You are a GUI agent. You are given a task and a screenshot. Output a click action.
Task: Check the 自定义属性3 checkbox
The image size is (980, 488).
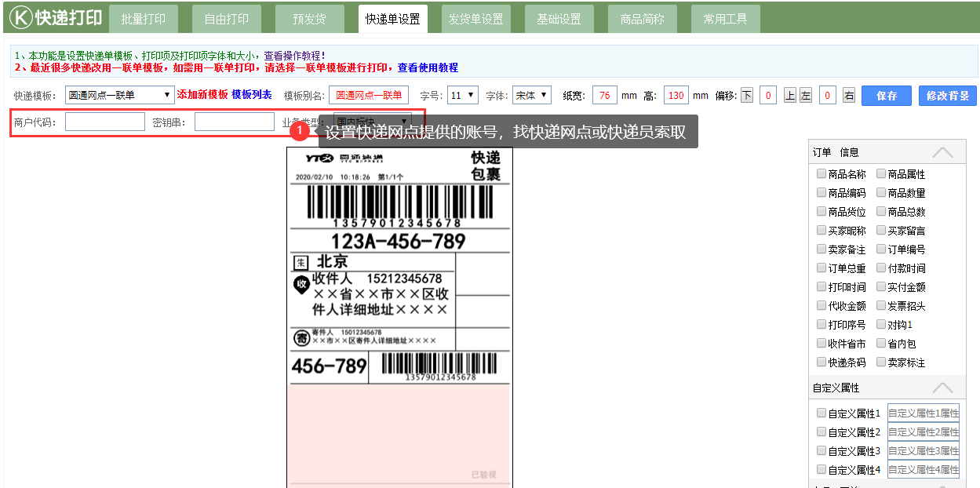pos(821,451)
